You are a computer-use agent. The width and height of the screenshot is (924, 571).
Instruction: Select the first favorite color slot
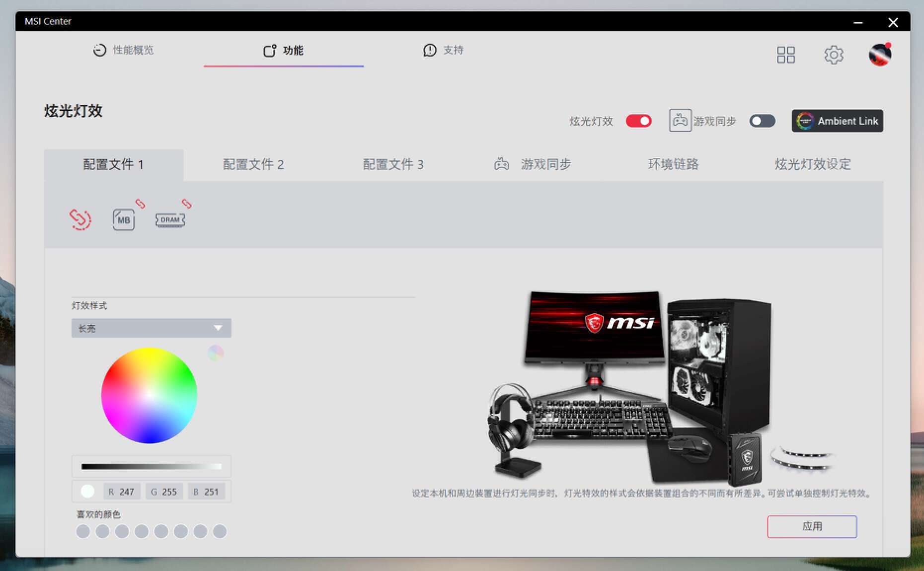[x=83, y=532]
